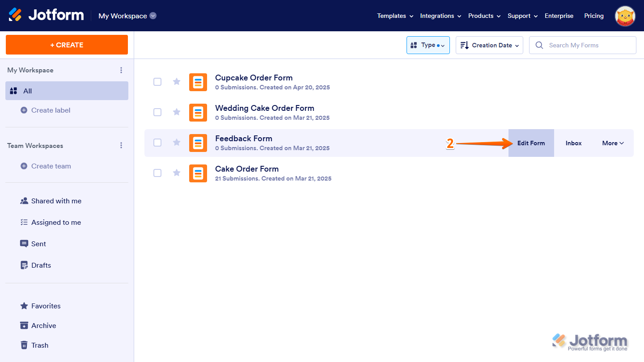Image resolution: width=644 pixels, height=362 pixels.
Task: Open the Creation Date sort dropdown
Action: (x=489, y=45)
